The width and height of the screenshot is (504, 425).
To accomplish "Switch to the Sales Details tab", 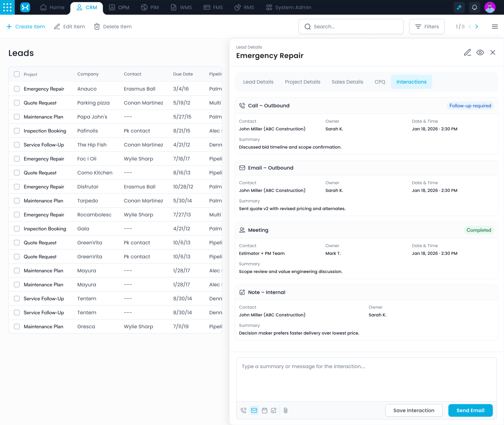I will (x=347, y=82).
